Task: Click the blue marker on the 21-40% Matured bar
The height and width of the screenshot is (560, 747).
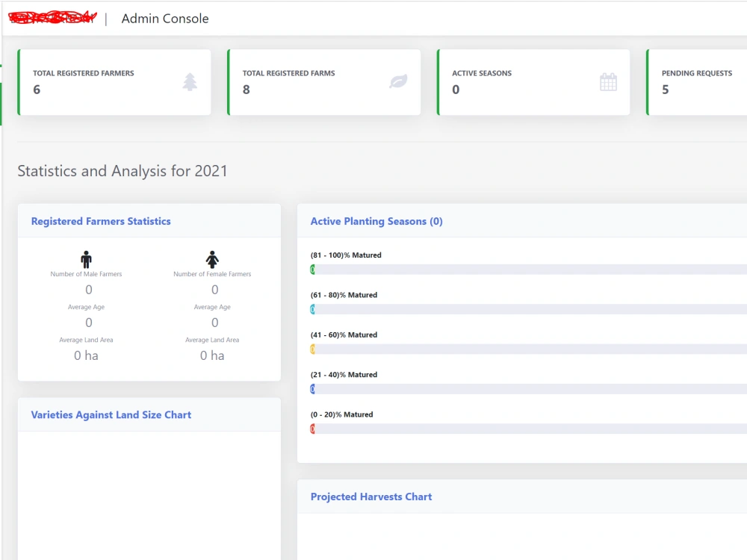Action: 313,388
